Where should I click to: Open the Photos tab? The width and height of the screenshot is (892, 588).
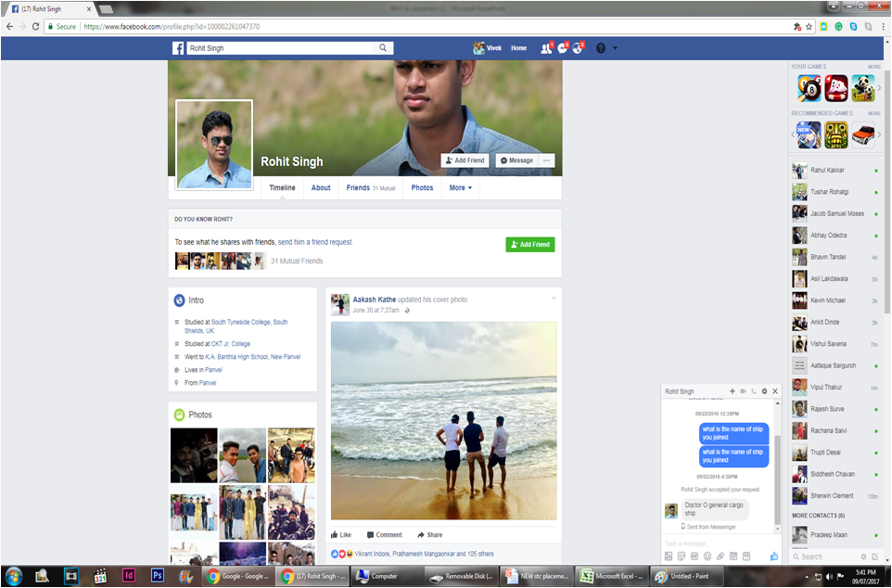pos(422,188)
